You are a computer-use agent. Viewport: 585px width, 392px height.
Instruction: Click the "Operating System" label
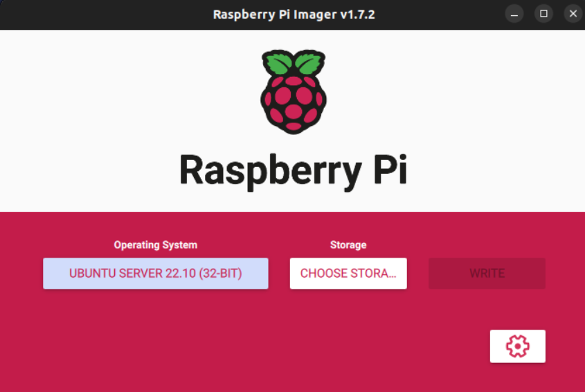click(x=156, y=245)
